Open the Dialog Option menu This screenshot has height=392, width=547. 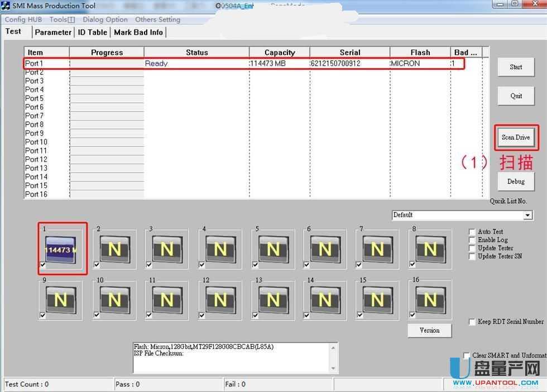105,20
